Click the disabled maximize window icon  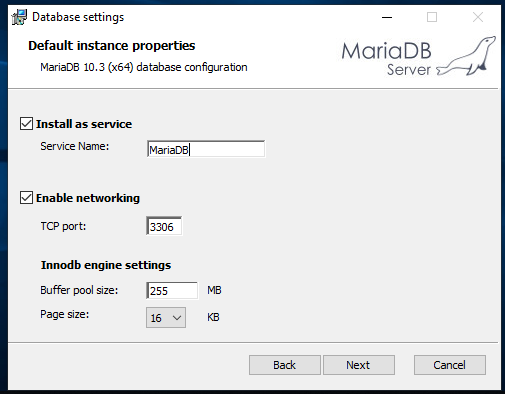(432, 17)
